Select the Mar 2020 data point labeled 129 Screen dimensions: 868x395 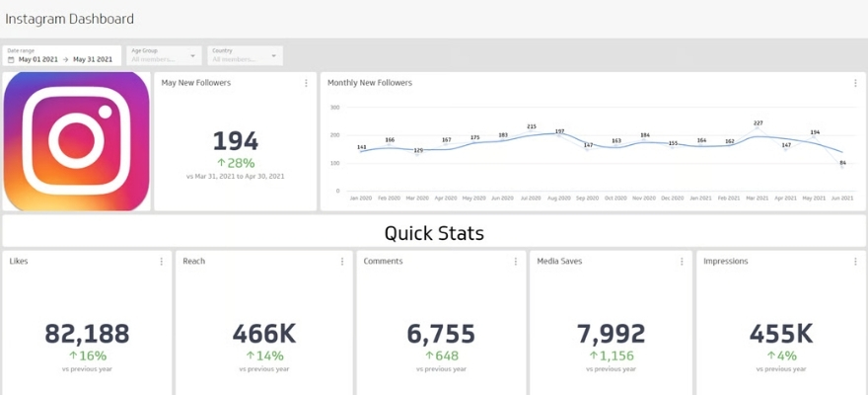(418, 155)
